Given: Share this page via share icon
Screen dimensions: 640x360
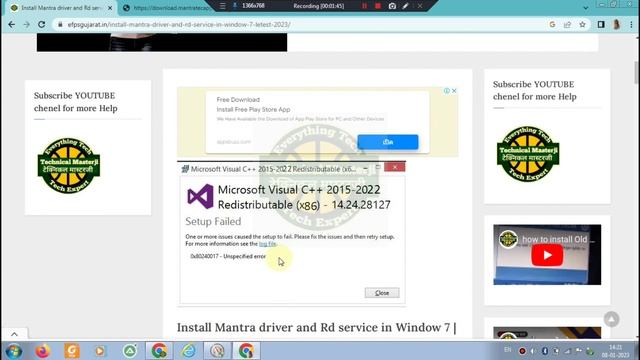Looking at the screenshot, I should (567, 24).
